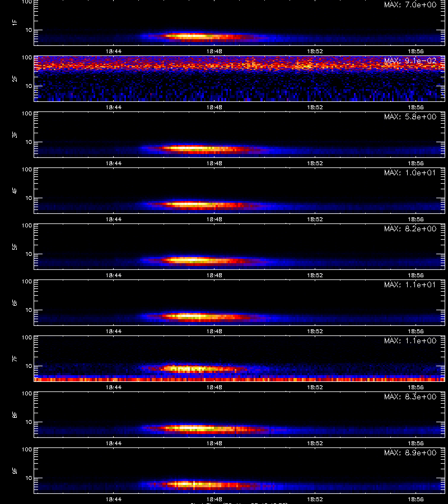Click the 7F panel axis label
Screen dimensions: 448x504
(15, 358)
